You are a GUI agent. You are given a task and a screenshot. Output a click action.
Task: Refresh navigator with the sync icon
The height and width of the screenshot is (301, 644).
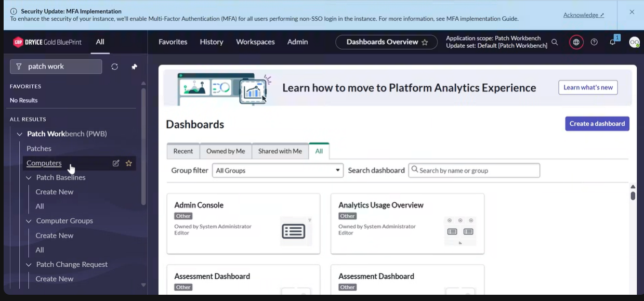click(115, 67)
